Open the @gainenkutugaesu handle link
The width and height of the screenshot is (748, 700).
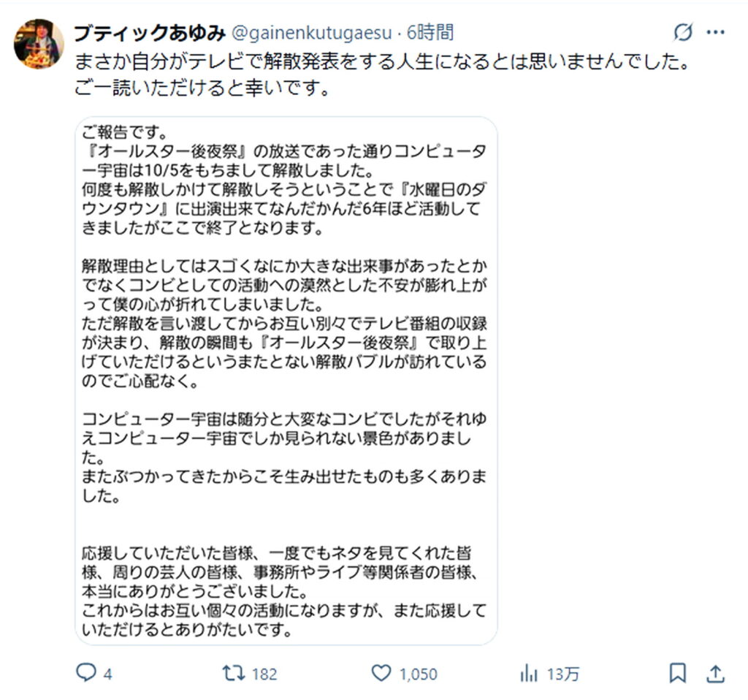(311, 33)
